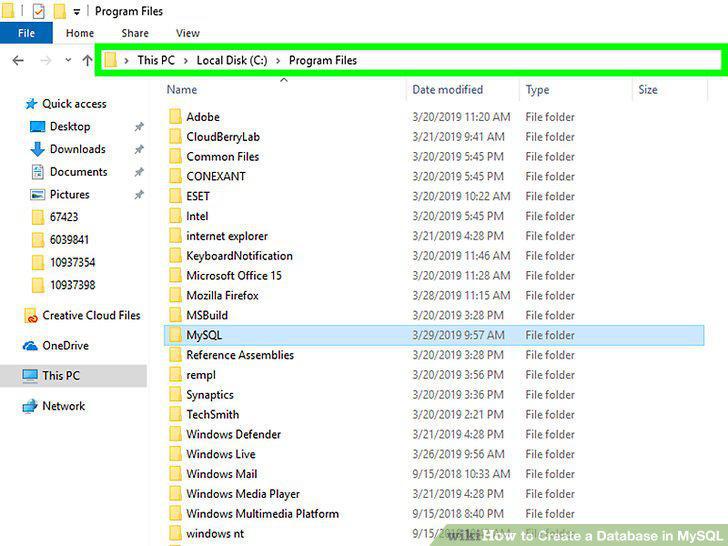728x546 pixels.
Task: Click the Windows Defender folder row
Action: click(434, 434)
